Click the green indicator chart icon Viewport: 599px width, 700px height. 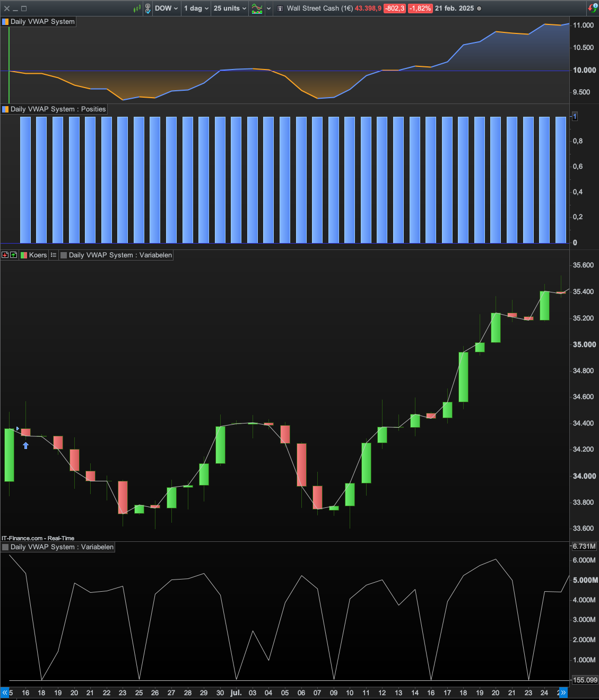pyautogui.click(x=257, y=8)
